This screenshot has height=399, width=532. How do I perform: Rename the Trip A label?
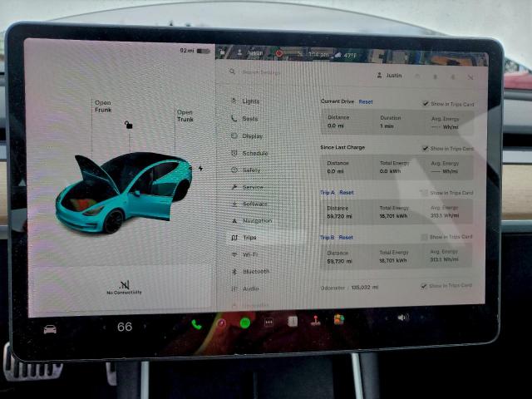(x=328, y=192)
